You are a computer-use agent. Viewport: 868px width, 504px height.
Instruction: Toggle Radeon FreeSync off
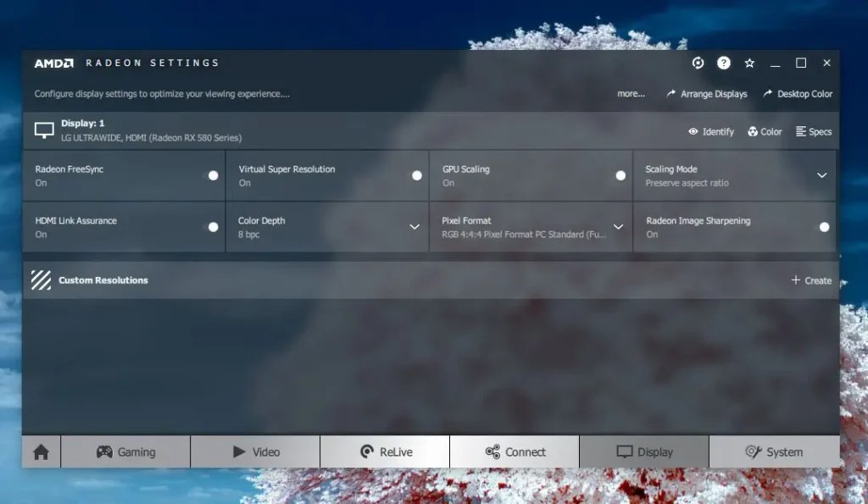pyautogui.click(x=212, y=175)
